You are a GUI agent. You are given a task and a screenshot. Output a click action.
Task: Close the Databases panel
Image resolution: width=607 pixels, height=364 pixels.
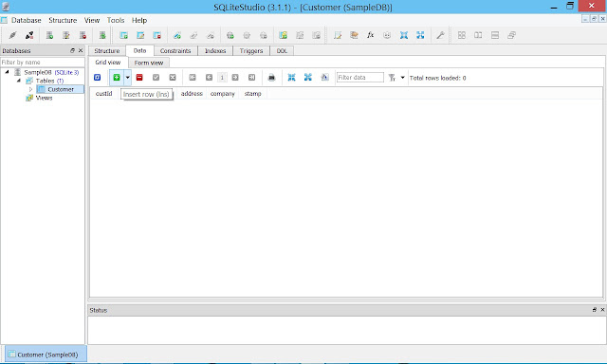pos(81,50)
